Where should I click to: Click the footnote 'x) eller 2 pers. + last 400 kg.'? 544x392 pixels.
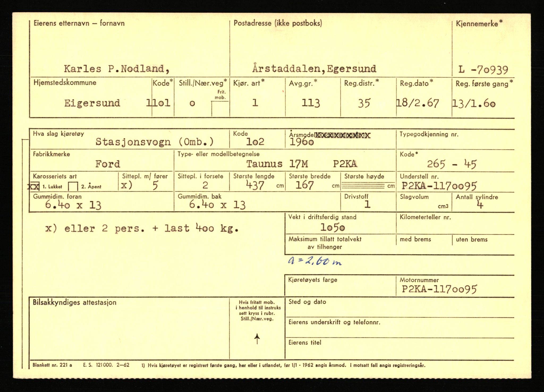[x=142, y=228]
